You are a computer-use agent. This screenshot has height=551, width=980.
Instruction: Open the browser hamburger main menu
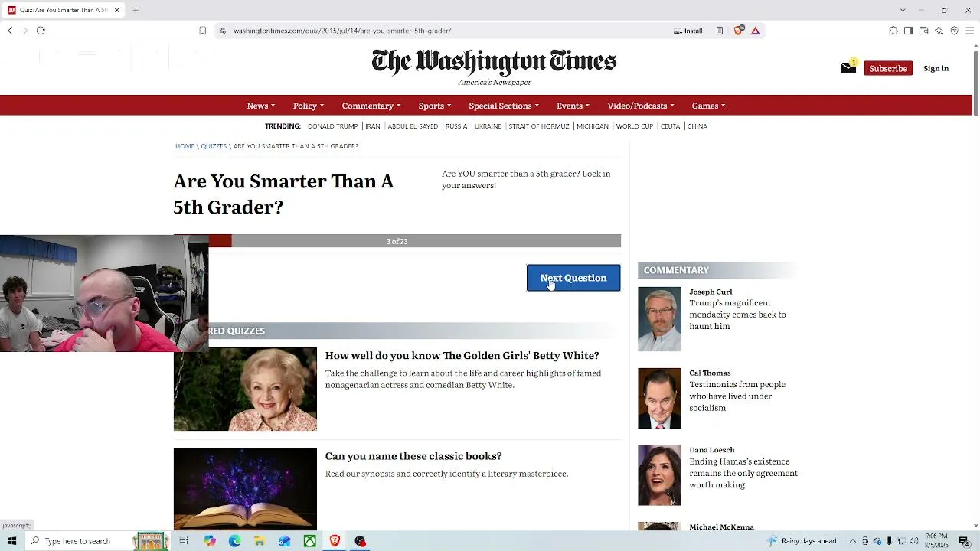[x=970, y=31]
